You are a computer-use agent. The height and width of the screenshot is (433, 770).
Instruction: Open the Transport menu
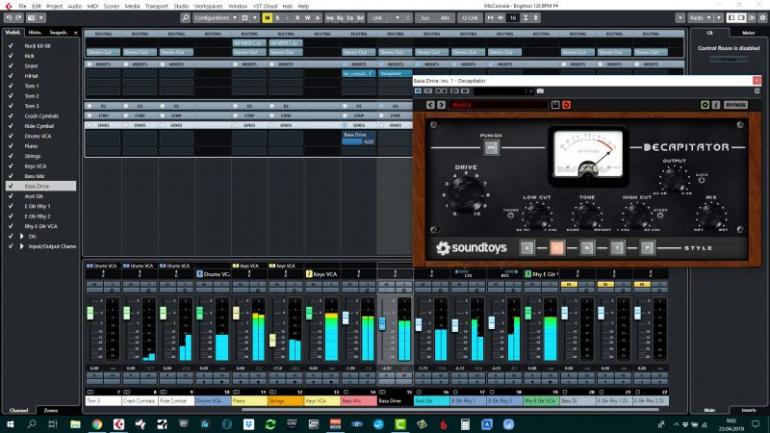pos(157,6)
